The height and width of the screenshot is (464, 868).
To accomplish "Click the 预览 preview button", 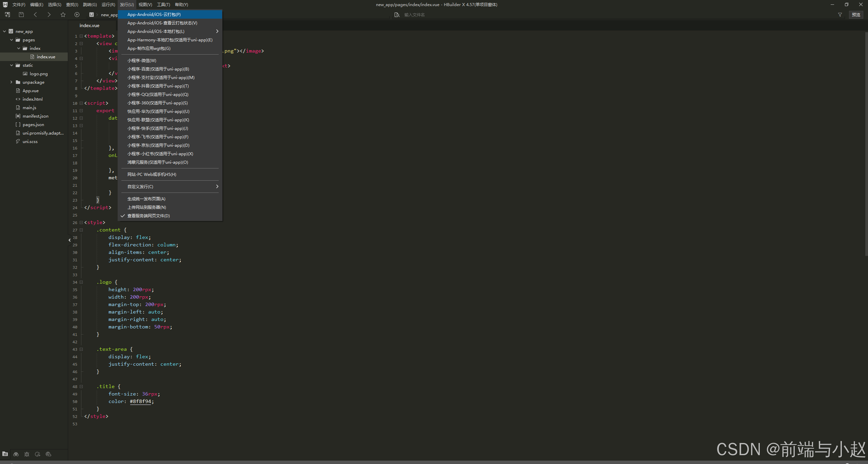I will [856, 15].
